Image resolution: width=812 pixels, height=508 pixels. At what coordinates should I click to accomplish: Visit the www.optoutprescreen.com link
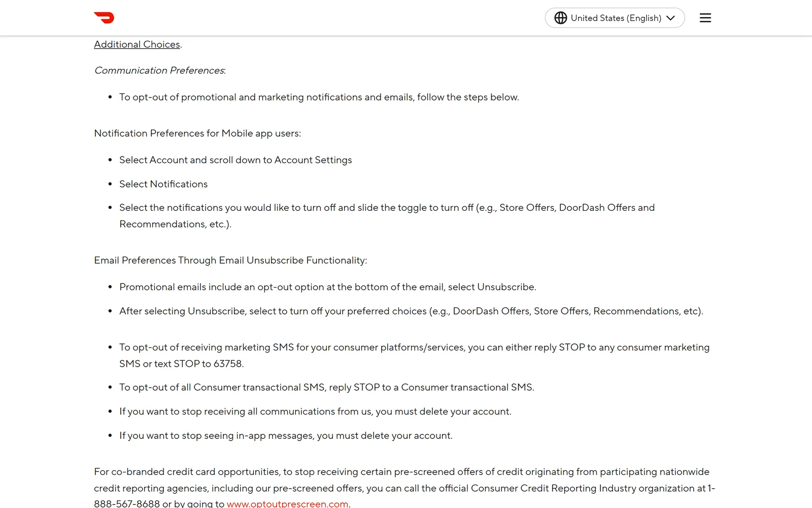(x=287, y=503)
